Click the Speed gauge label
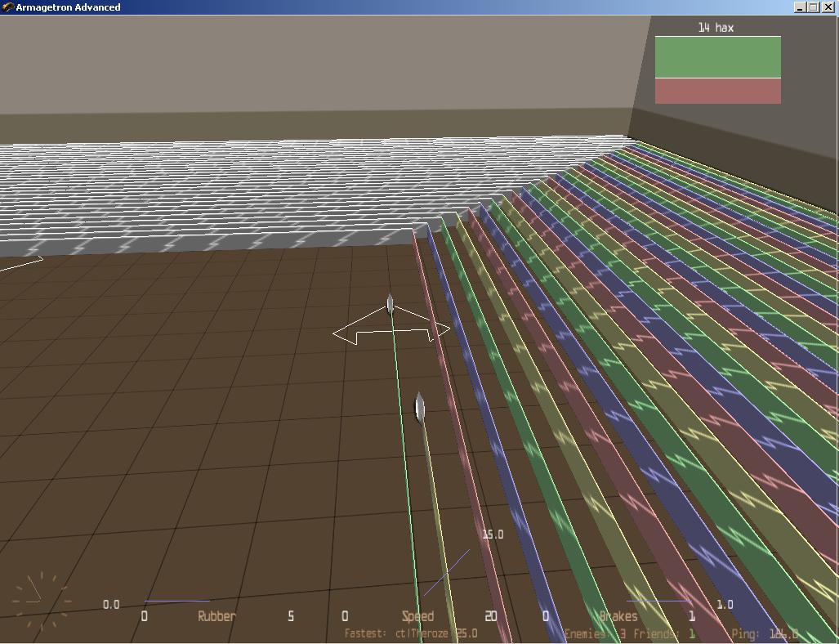The image size is (839, 644). [417, 616]
